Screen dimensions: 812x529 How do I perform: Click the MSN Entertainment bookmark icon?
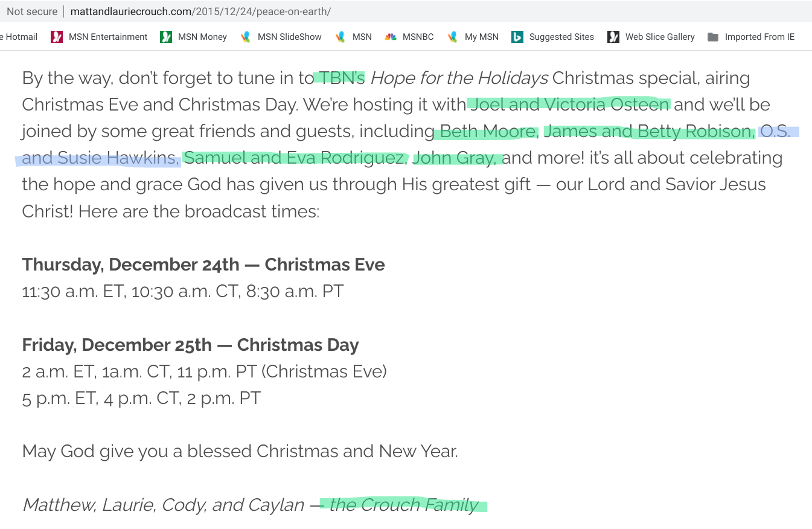coord(57,37)
